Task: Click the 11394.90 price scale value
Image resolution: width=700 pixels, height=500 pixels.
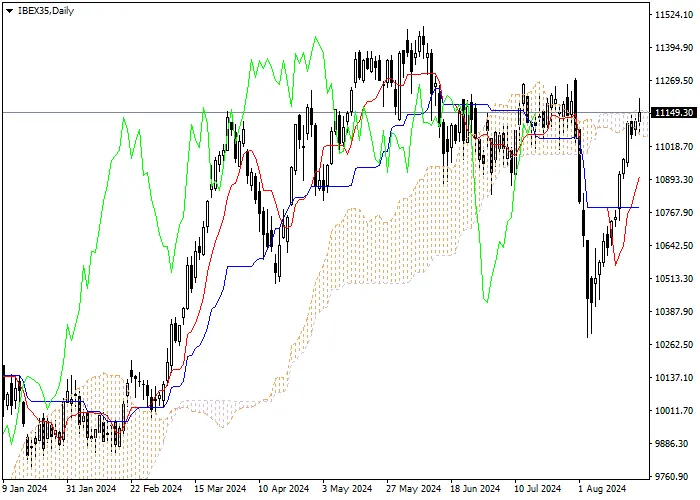Action: click(x=674, y=47)
